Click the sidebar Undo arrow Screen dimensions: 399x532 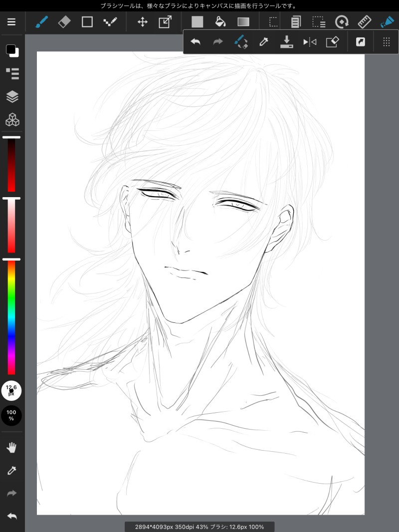(11, 516)
